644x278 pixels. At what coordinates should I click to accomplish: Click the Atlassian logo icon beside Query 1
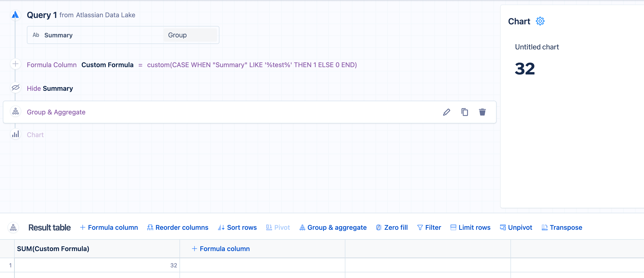point(15,15)
